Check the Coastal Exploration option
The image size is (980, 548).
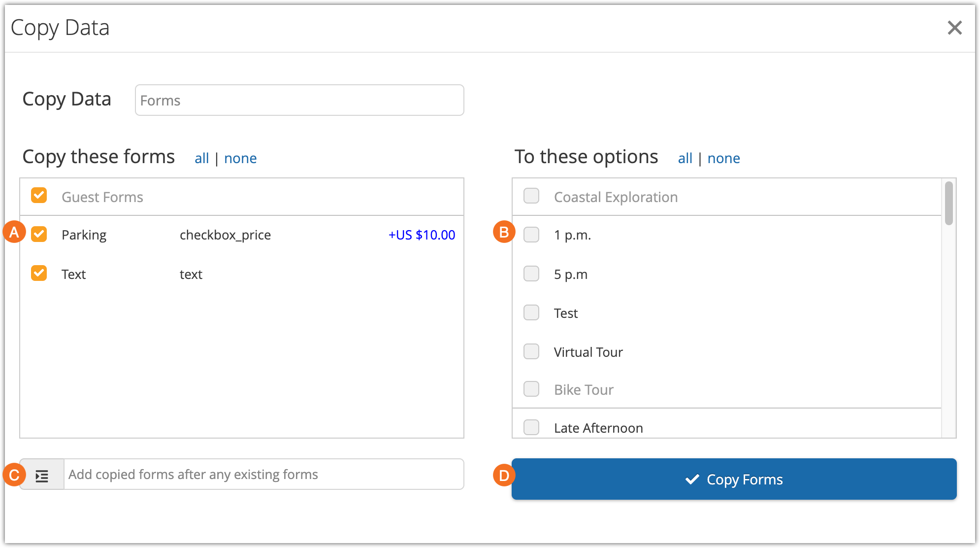click(531, 196)
